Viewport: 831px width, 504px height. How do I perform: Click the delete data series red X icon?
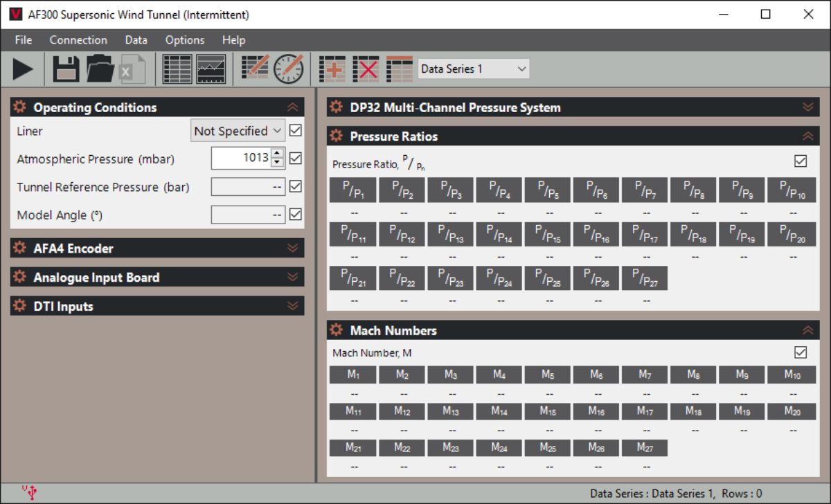click(366, 69)
